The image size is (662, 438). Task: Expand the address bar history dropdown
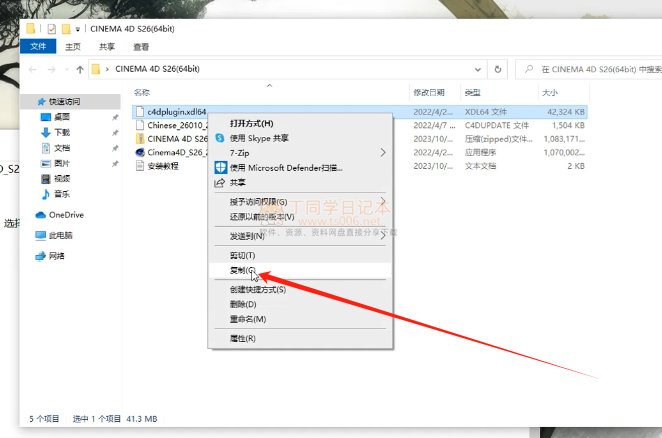pos(478,70)
